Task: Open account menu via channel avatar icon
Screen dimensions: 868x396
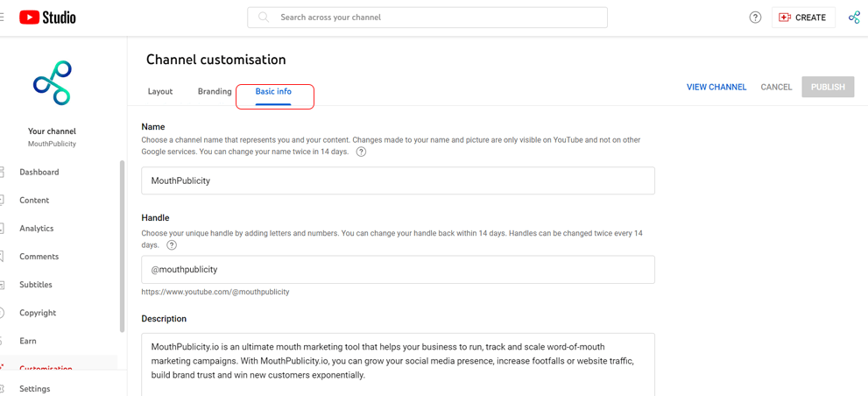Action: point(854,18)
